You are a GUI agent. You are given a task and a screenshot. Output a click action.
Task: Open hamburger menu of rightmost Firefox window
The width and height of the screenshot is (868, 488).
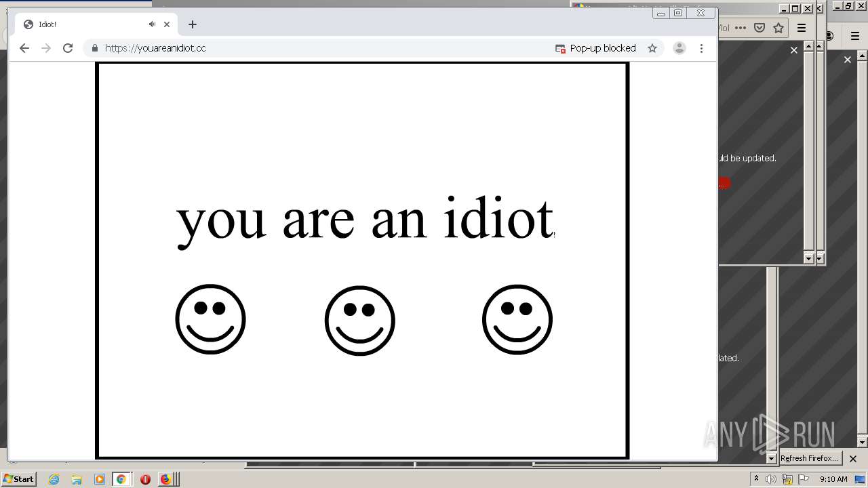coord(855,36)
